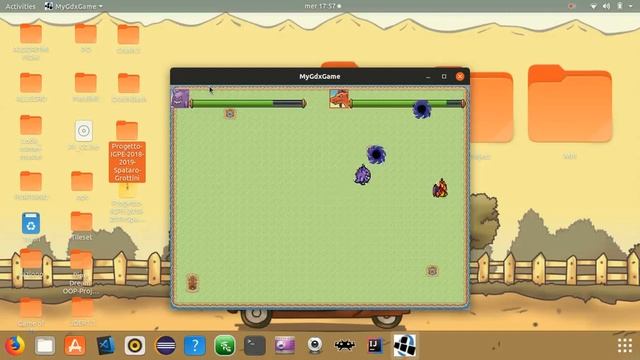The image size is (640, 360).
Task: Open the Help question-mark app in the dock
Action: click(x=195, y=345)
